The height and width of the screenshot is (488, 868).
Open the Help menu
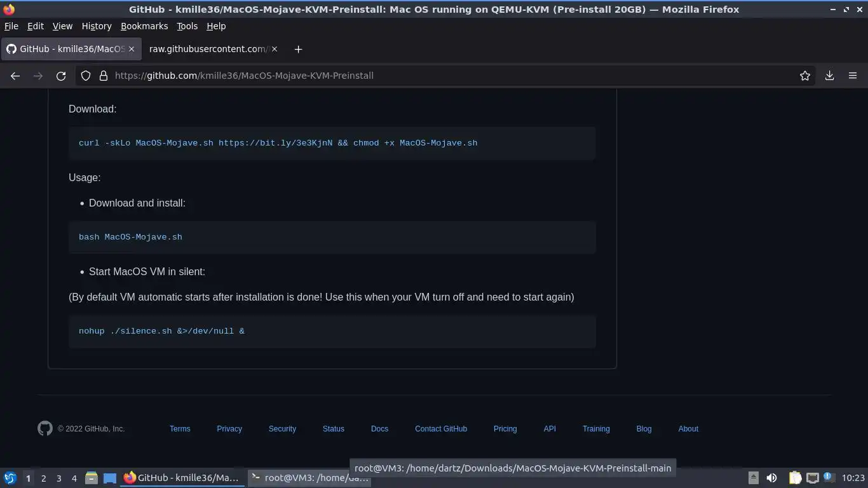tap(216, 26)
